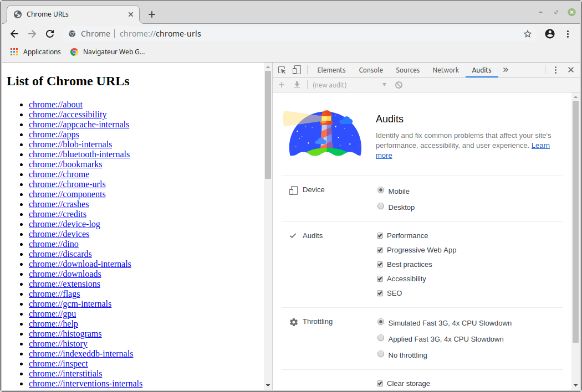Click the address bar URL field
This screenshot has height=392, width=582.
277,34
